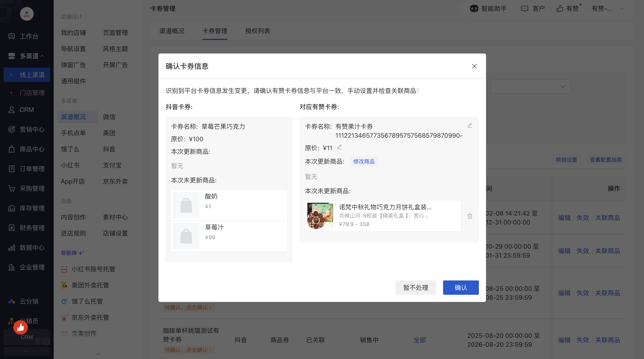
Task: Click the 诺梵 mooncake gift box thumbnail
Action: [x=320, y=216]
